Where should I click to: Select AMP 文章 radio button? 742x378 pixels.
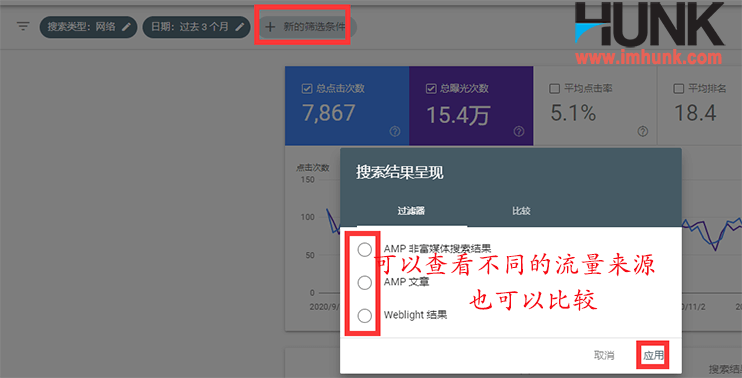click(364, 283)
